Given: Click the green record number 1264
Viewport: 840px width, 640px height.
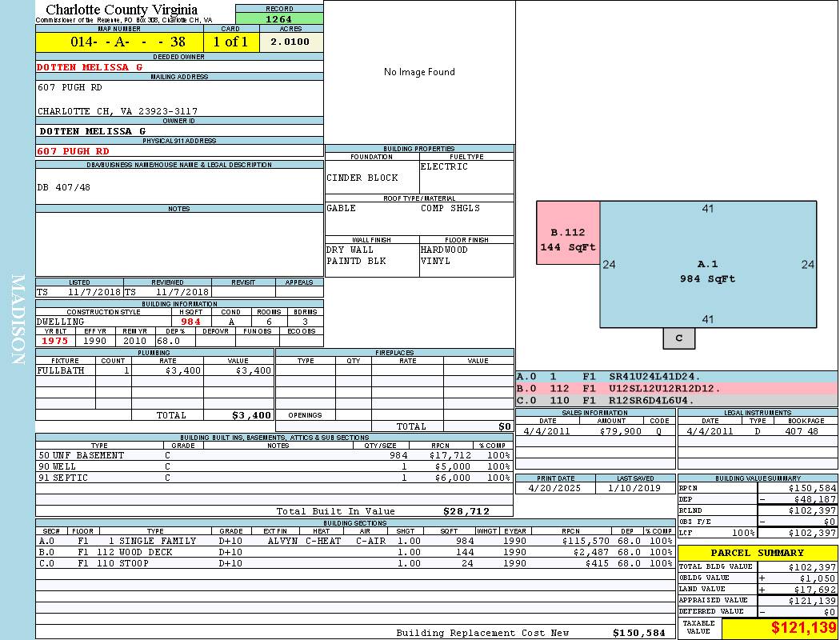Looking at the screenshot, I should 279,19.
